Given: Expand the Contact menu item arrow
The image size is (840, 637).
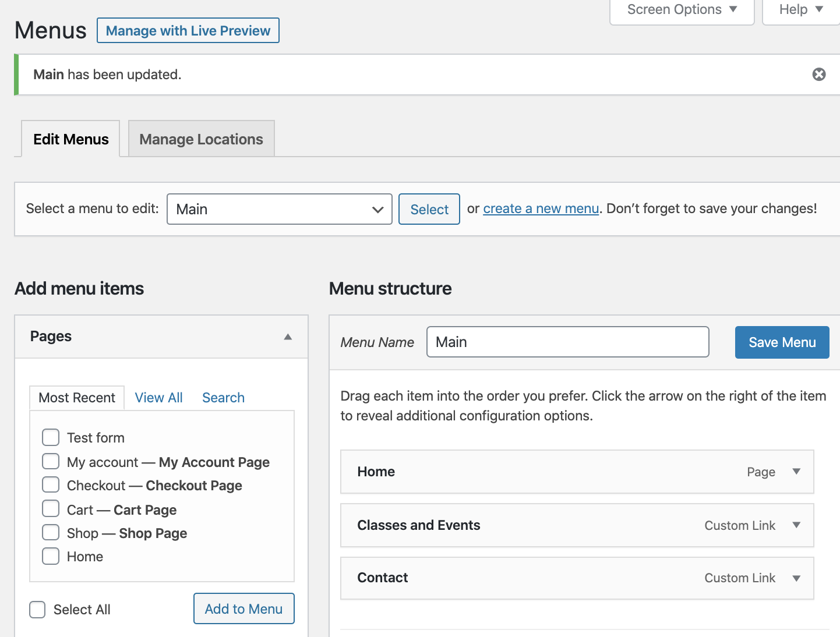Looking at the screenshot, I should (x=796, y=578).
